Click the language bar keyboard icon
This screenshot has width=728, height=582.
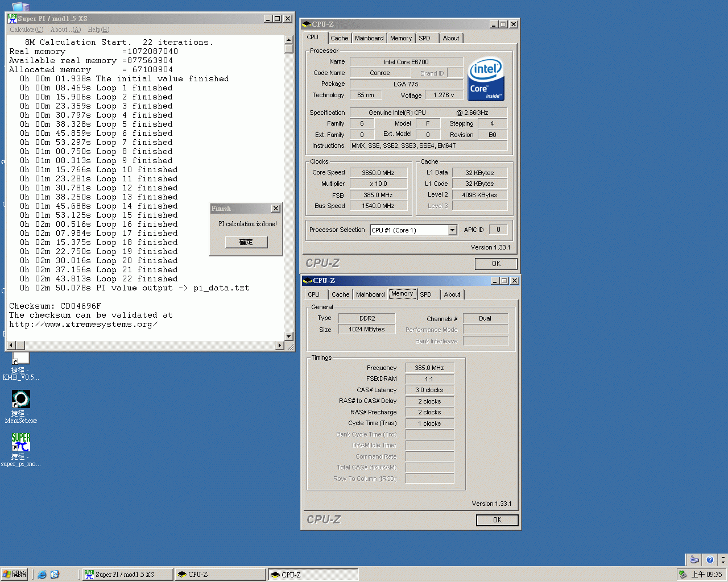(x=694, y=560)
